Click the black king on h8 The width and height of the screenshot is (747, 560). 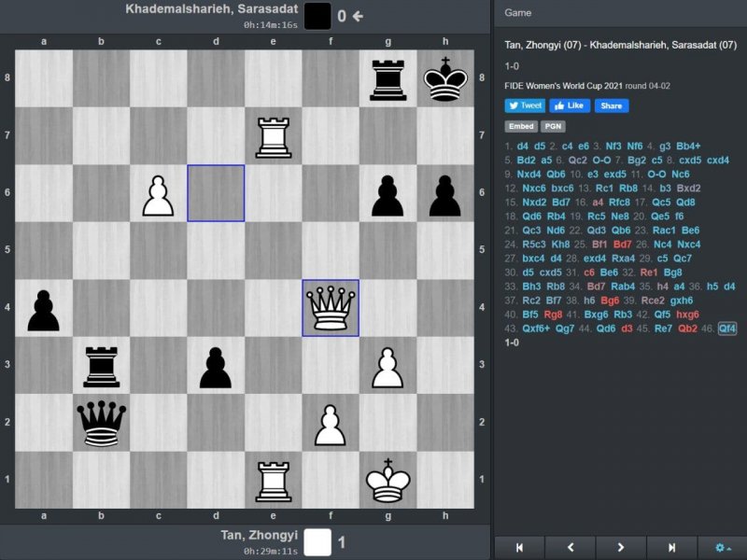(445, 79)
